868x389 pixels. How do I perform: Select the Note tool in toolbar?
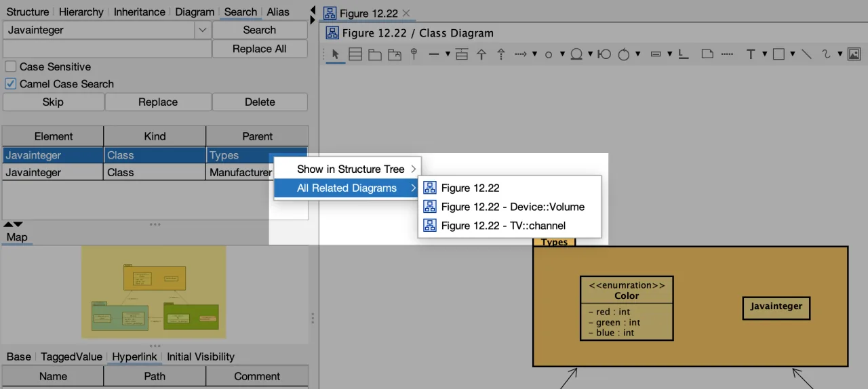[x=707, y=54]
